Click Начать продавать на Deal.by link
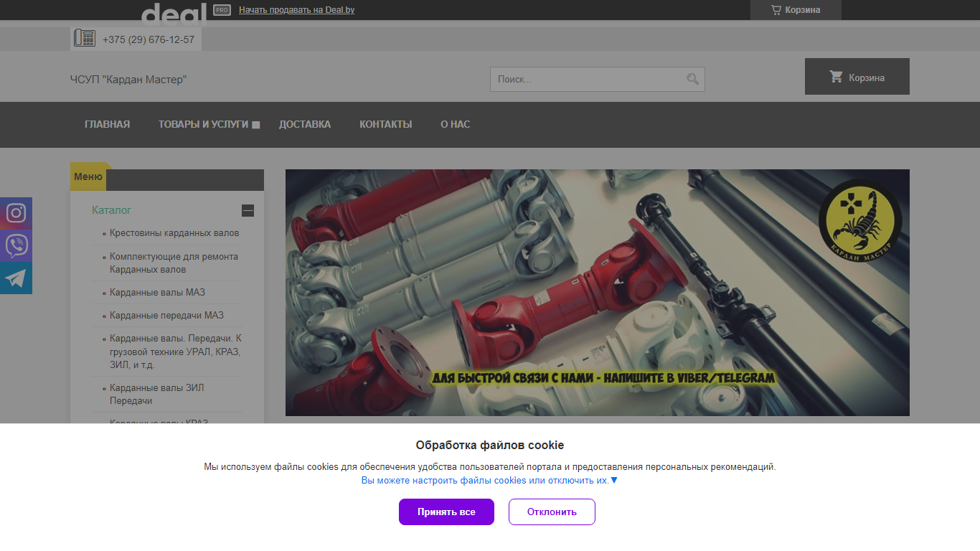980x551 pixels. click(296, 10)
